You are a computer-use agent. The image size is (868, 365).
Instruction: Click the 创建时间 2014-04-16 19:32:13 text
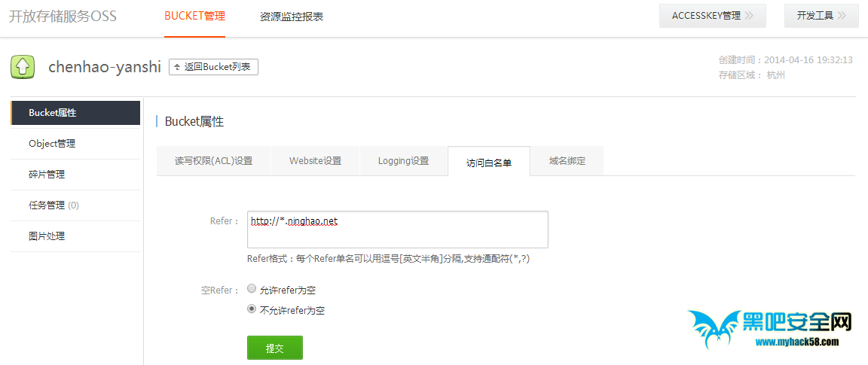[x=785, y=59]
